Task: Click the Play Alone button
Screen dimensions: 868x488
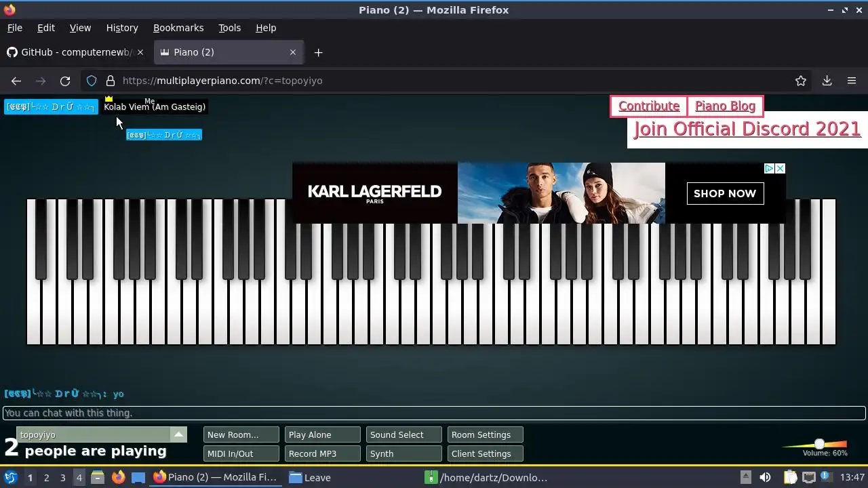Action: (322, 434)
